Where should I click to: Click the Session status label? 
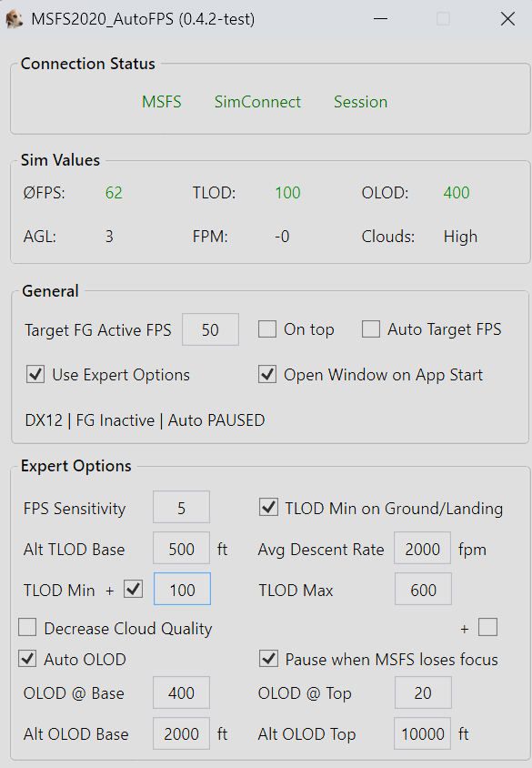[x=361, y=102]
